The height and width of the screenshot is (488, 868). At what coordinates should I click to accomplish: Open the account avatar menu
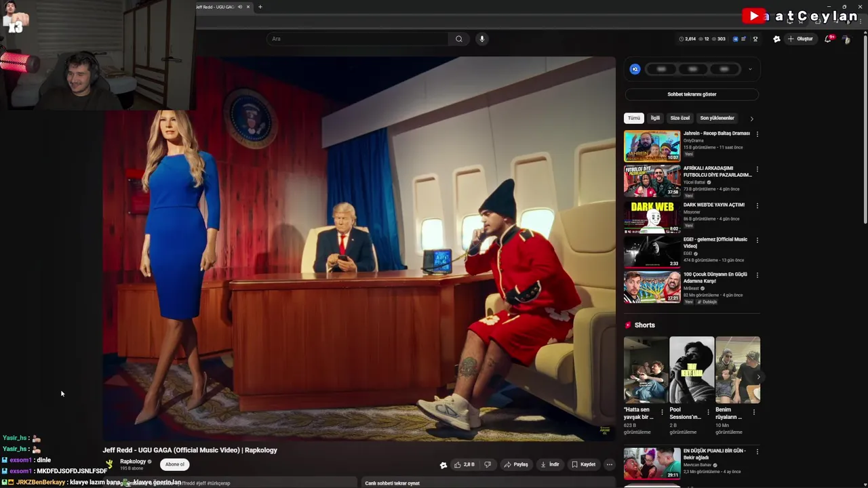(x=846, y=39)
